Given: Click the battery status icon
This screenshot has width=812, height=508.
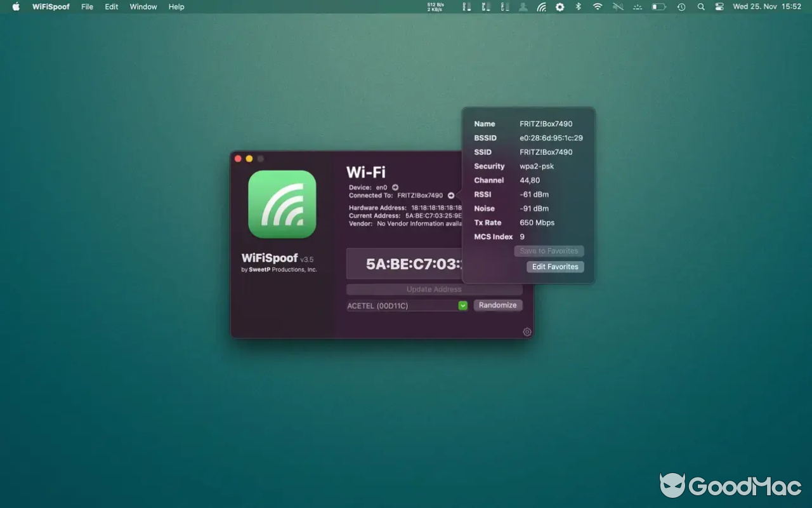Looking at the screenshot, I should [x=658, y=7].
